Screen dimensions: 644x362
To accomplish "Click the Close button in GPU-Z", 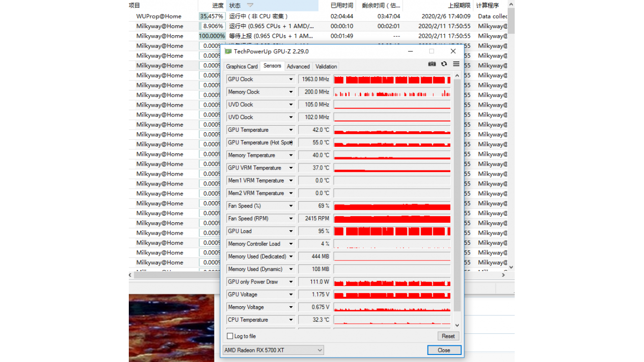I will point(444,350).
